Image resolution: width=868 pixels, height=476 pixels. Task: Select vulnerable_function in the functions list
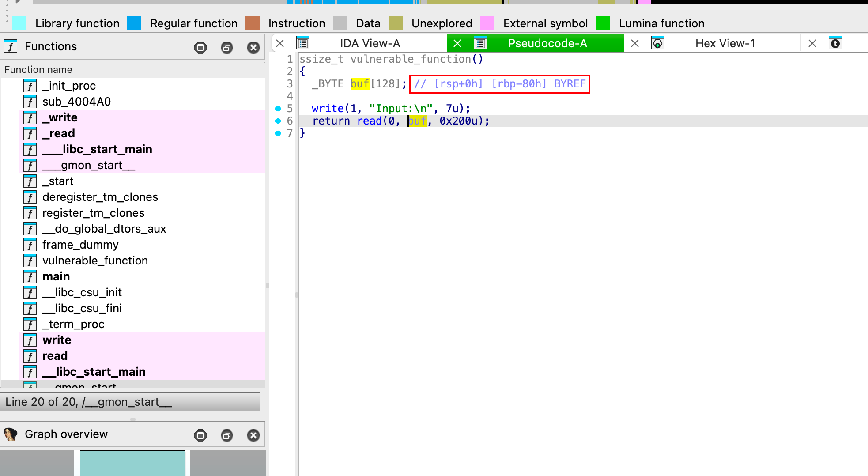(x=95, y=261)
